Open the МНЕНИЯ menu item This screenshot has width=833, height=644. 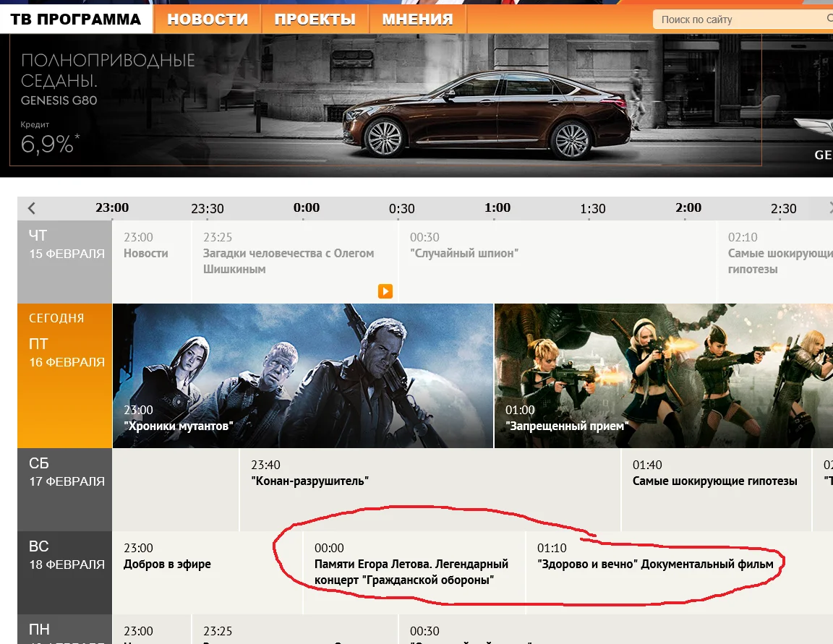pos(417,19)
